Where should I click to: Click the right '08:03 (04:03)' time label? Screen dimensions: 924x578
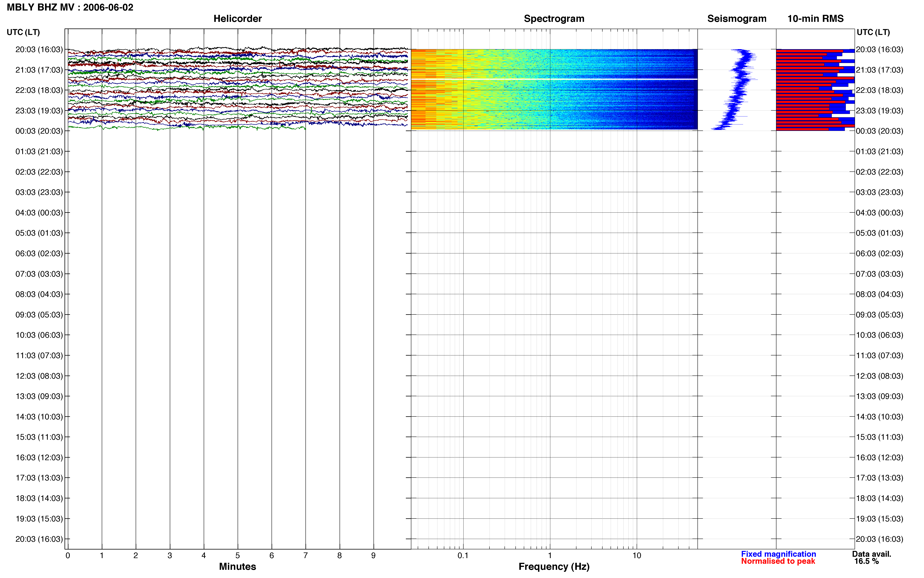[879, 294]
